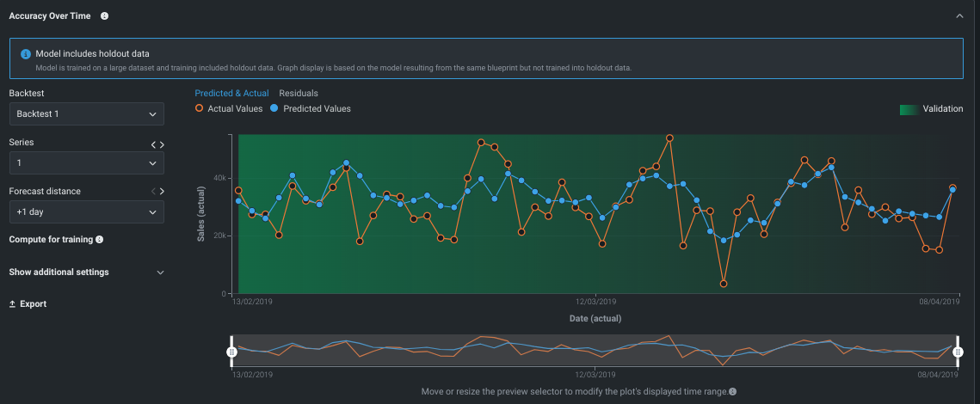Click info icon beside Compute for training
980x404 pixels.
100,240
